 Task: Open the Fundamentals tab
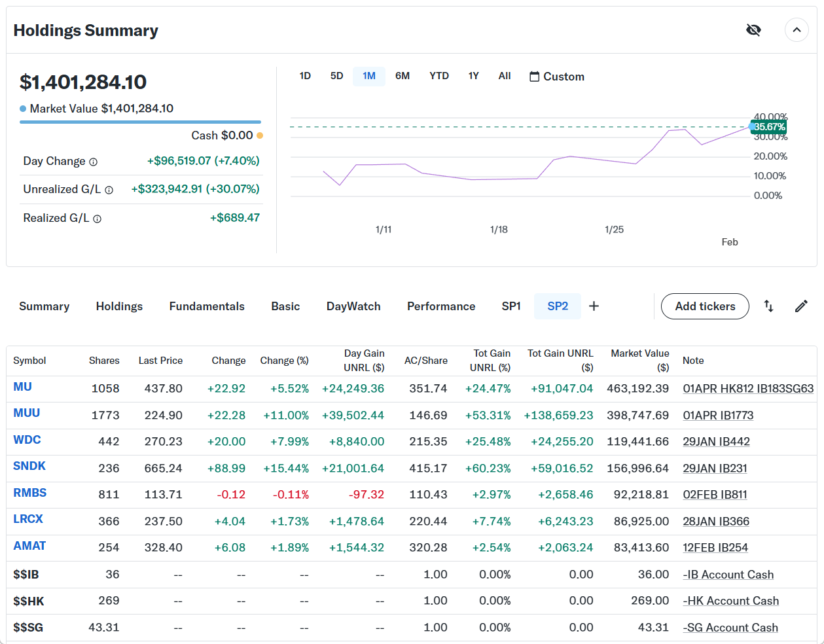click(207, 306)
